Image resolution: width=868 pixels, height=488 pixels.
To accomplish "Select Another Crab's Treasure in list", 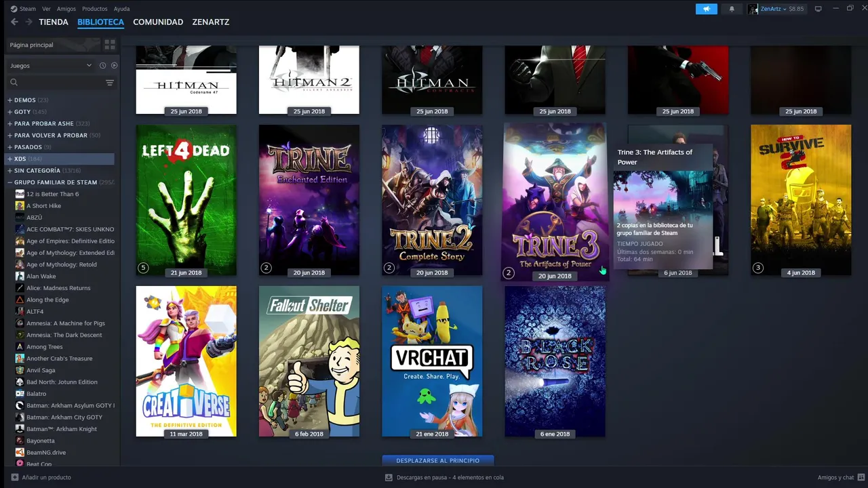I will click(x=60, y=359).
